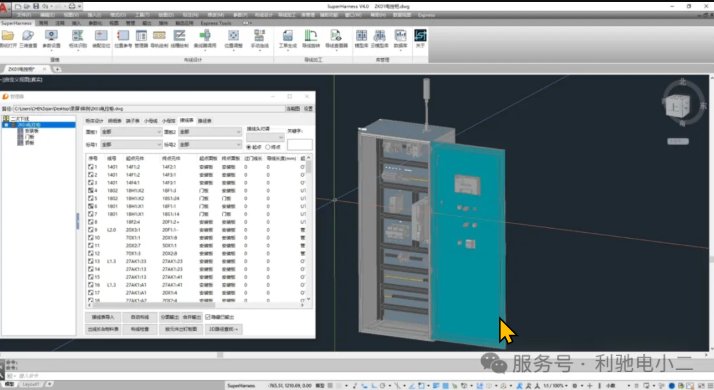Toggle checkbox of wiring row 13
The width and height of the screenshot is (714, 390).
[91, 261]
